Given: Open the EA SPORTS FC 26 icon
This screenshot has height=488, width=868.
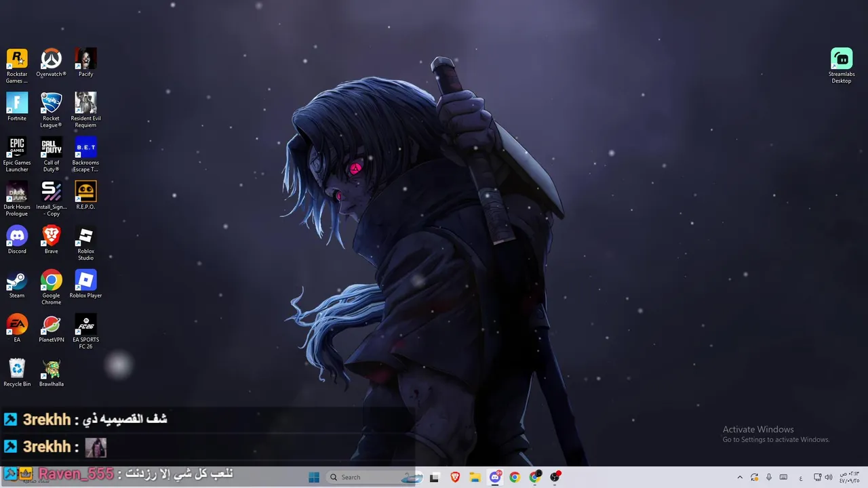Looking at the screenshot, I should [x=85, y=331].
